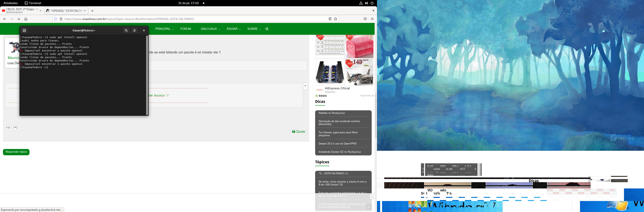The image size is (644, 212).
Task: View site security padlock information
Action: (61, 19)
